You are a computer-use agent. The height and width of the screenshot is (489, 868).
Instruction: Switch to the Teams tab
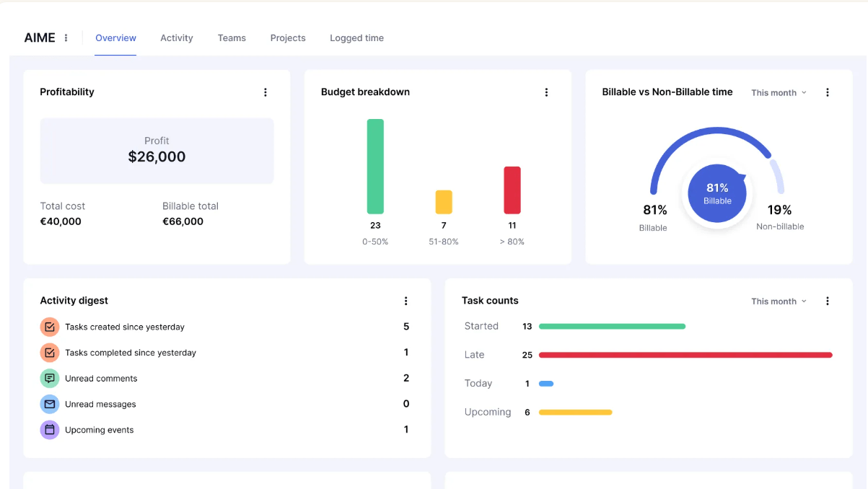coord(232,38)
